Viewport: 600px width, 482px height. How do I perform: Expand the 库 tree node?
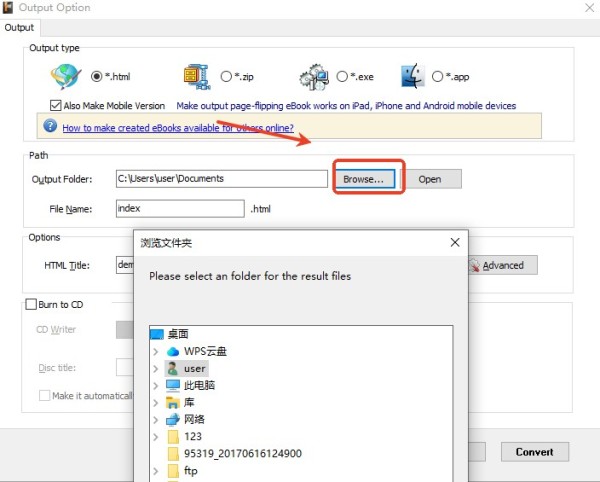click(x=156, y=402)
